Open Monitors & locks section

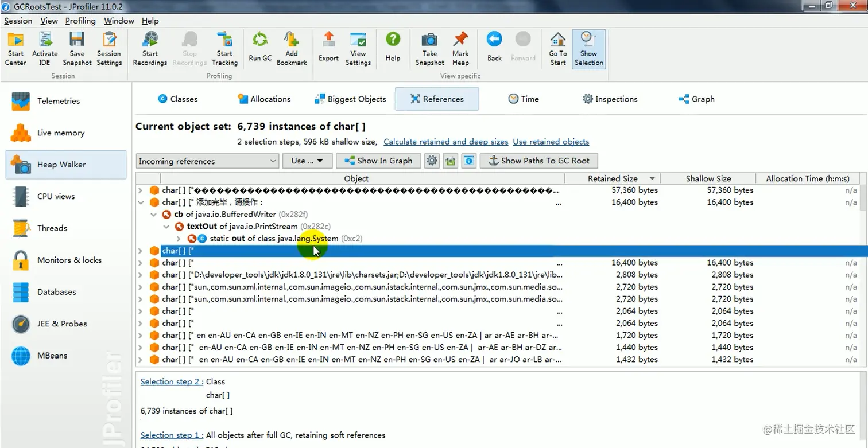tap(66, 260)
